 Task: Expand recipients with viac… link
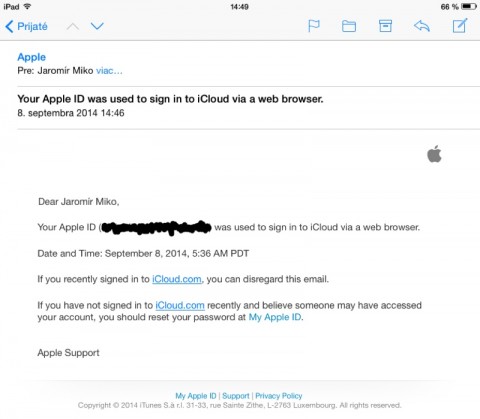tap(109, 71)
